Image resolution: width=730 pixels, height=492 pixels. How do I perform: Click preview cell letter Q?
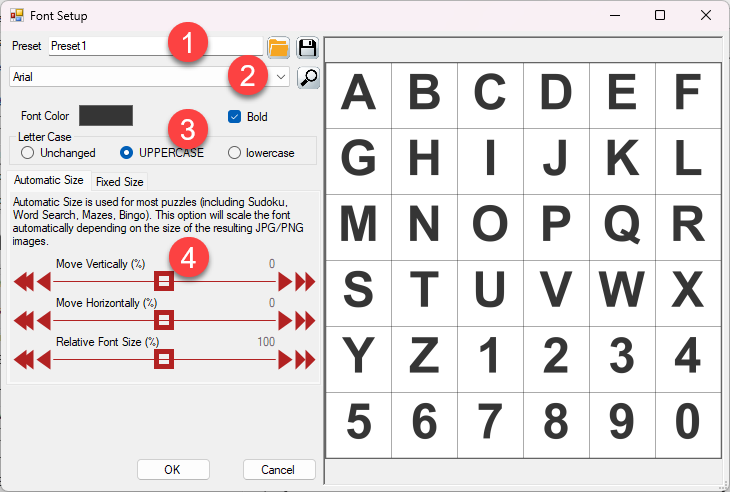click(622, 227)
